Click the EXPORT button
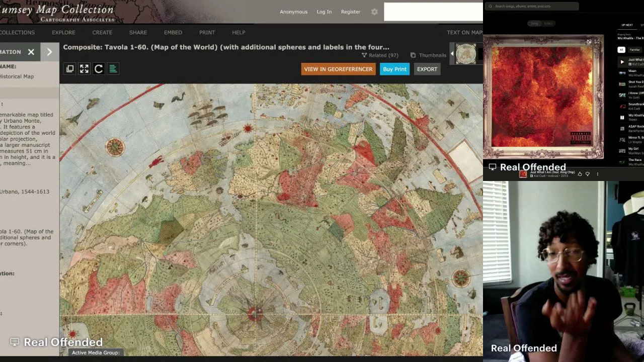 (427, 69)
